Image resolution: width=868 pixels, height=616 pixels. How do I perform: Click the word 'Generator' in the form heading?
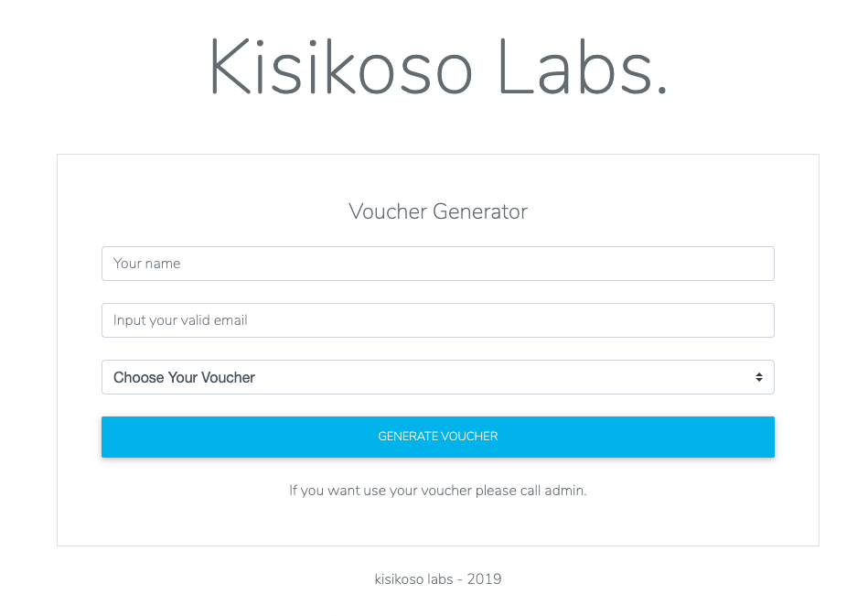coord(480,211)
